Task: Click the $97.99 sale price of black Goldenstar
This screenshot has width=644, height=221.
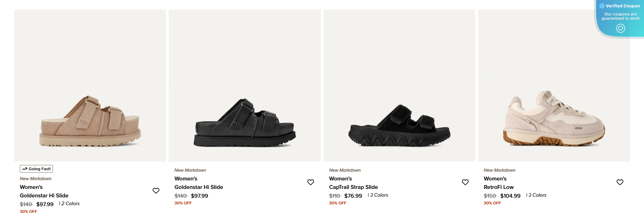Action: coord(199,196)
